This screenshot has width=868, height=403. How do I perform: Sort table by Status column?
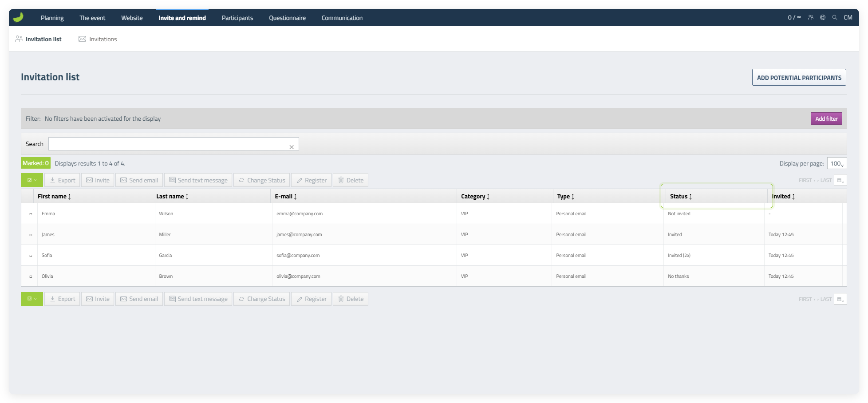pos(681,196)
